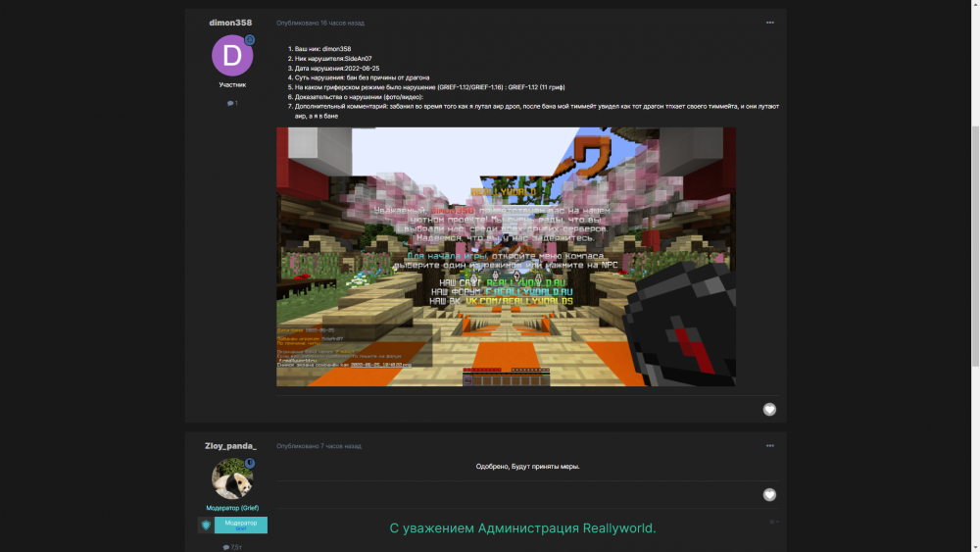Screen dimensions: 980x552
Task: Click the line 'Суть нарушения: бан без причины от драгона'
Action: [362, 77]
